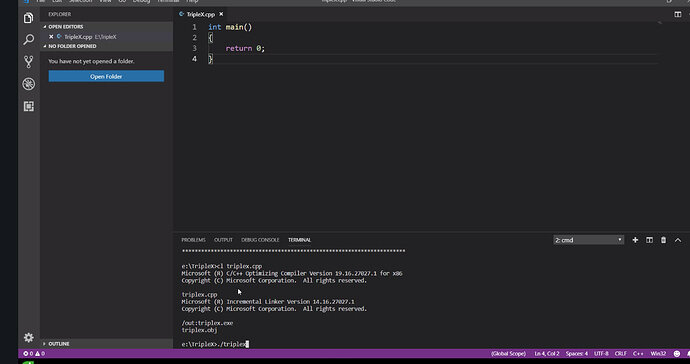Switch to the Debug Console tab
This screenshot has height=364, width=690.
click(x=260, y=240)
